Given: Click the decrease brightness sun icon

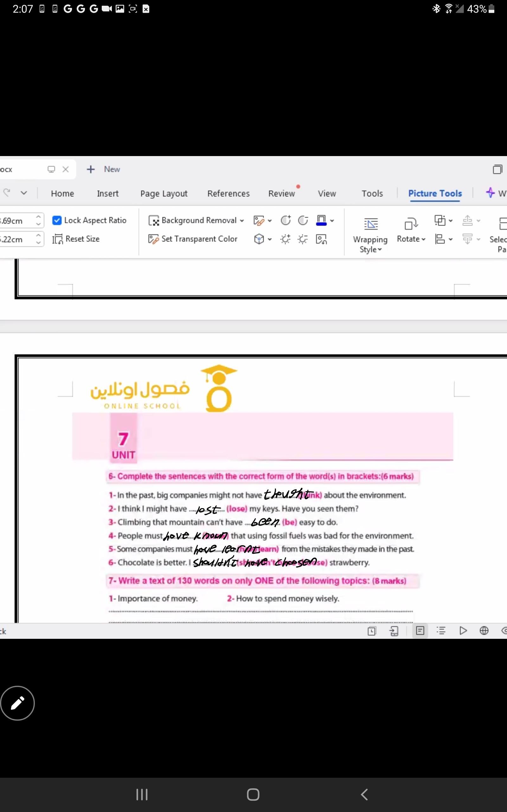Looking at the screenshot, I should [x=303, y=239].
